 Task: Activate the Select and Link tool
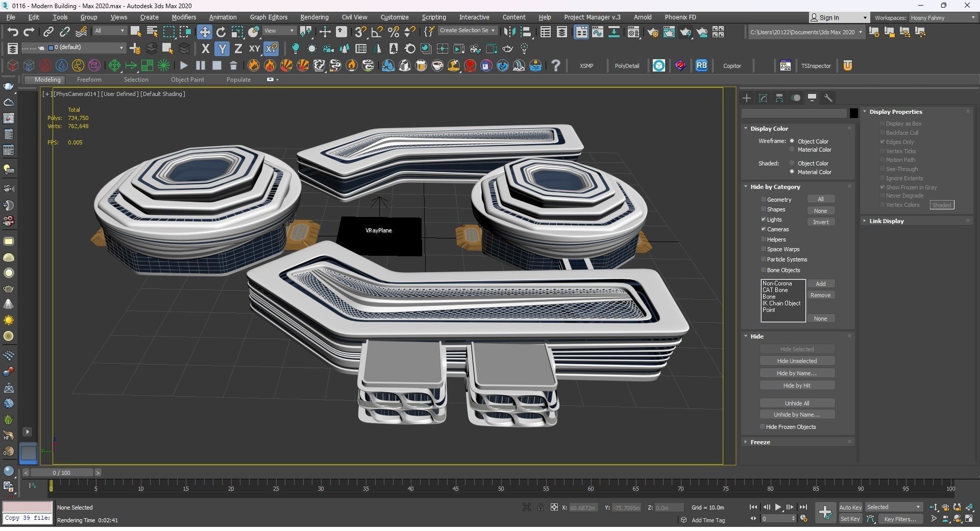coord(48,32)
